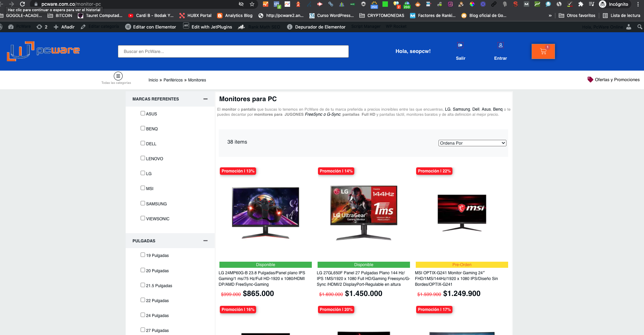Open the Añadir menu in admin bar
The height and width of the screenshot is (335, 644).
pyautogui.click(x=64, y=27)
